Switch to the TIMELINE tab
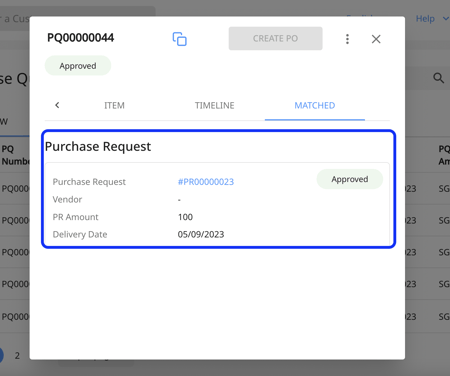Viewport: 450px width, 376px height. click(x=215, y=106)
